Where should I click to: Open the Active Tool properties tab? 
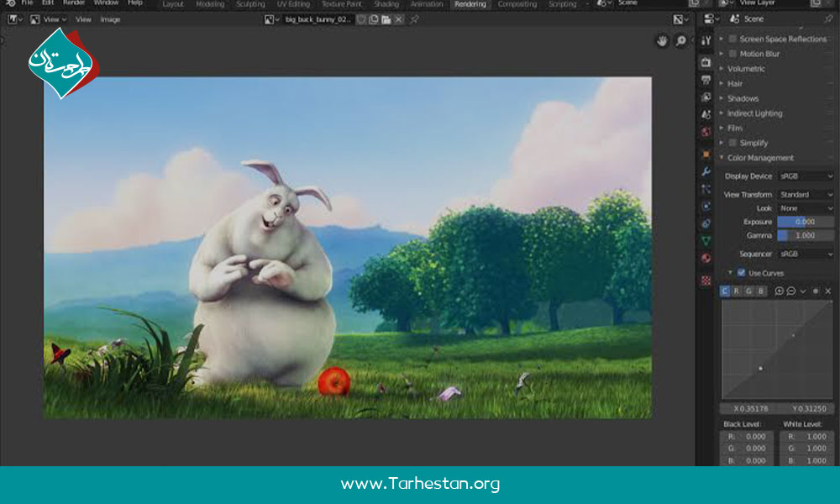(x=706, y=40)
